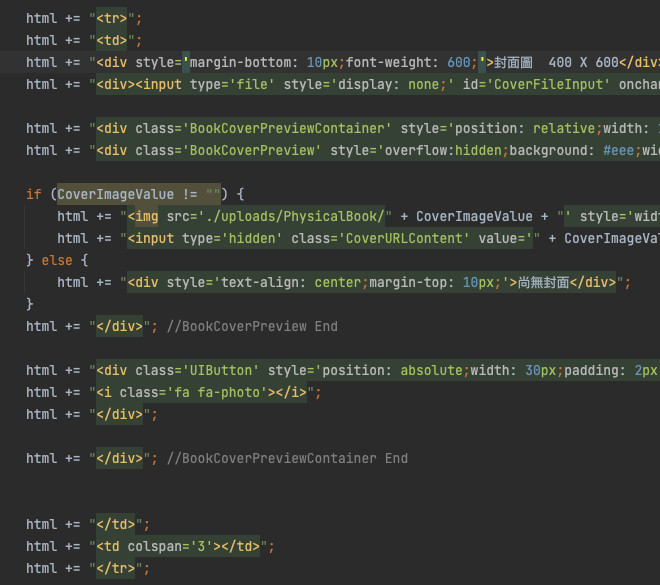
Task: Click the //BookCoverPreviewContainer End comment
Action: [287, 458]
